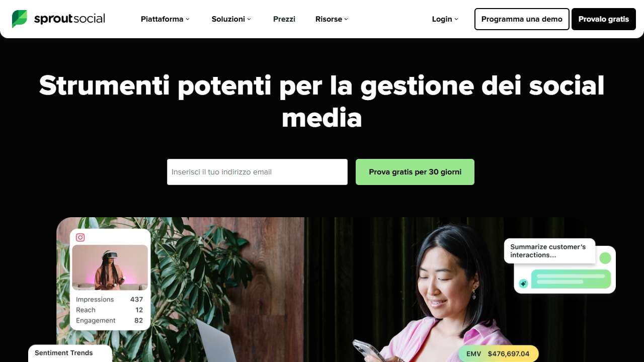The image size is (644, 362).
Task: Click the Instagram icon on the post card
Action: (80, 237)
